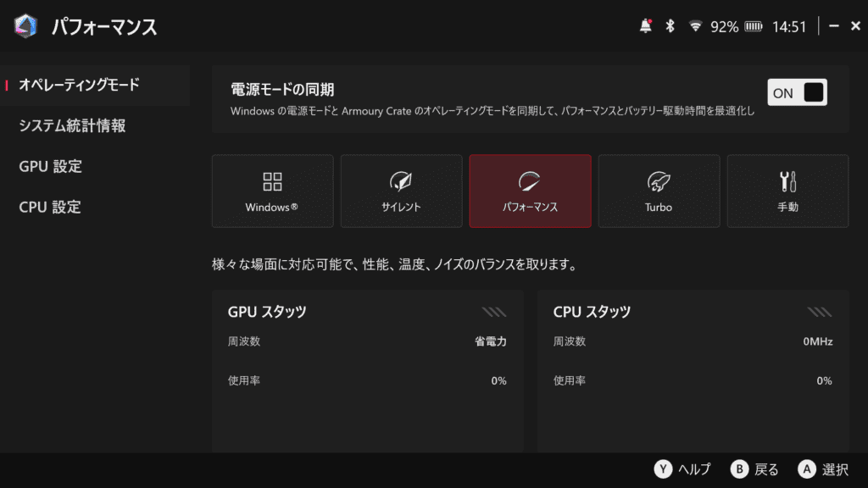Viewport: 868px width, 488px height.
Task: Click the CPU スタッツ panel heading
Action: click(592, 312)
